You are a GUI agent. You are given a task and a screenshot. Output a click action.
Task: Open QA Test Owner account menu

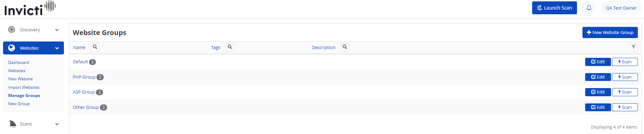(x=621, y=8)
